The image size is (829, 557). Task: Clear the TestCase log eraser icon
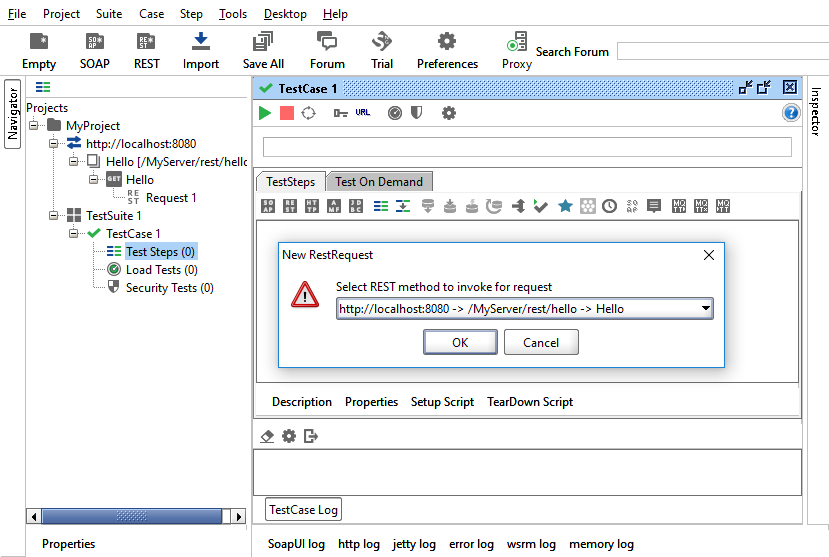click(268, 436)
